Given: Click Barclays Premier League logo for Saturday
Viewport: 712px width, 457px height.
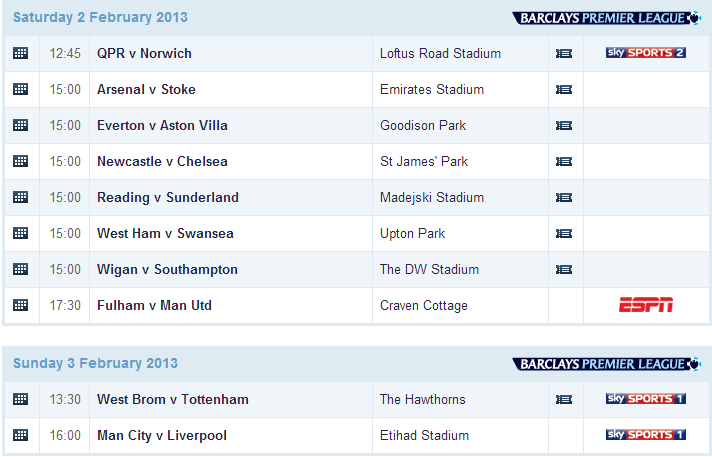Looking at the screenshot, I should pos(607,18).
